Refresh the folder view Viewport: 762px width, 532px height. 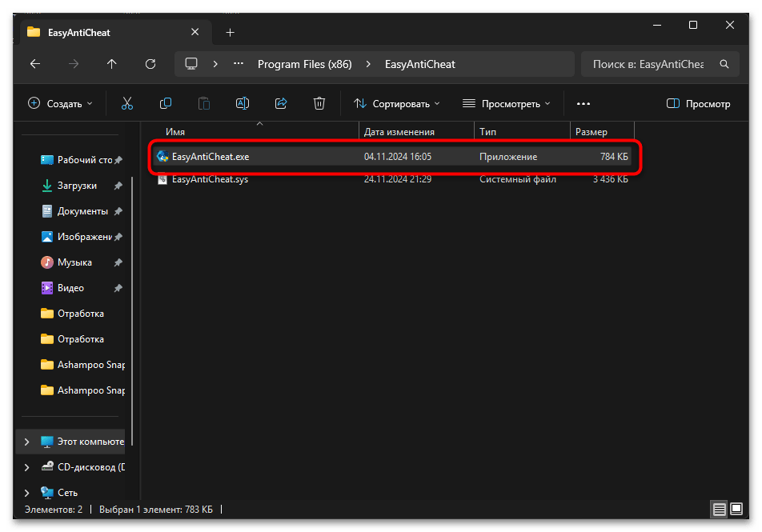150,64
